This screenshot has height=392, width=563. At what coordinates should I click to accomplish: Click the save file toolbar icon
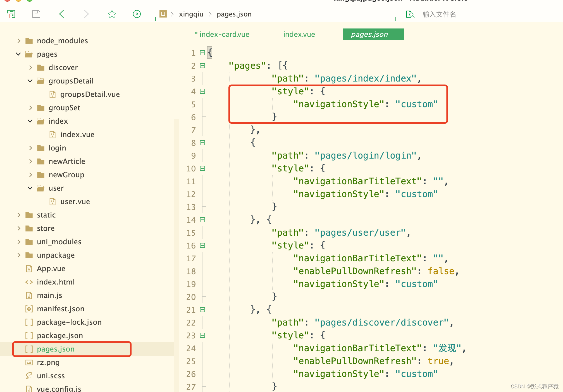[36, 14]
